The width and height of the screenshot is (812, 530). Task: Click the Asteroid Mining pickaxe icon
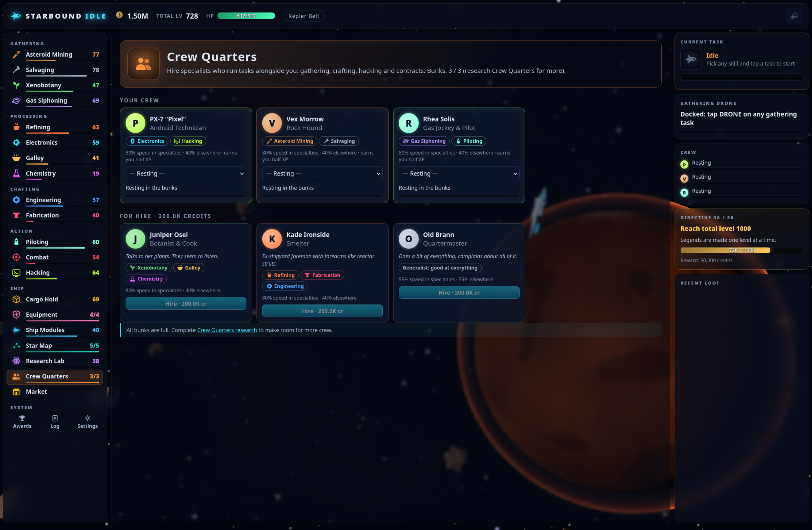coord(16,55)
